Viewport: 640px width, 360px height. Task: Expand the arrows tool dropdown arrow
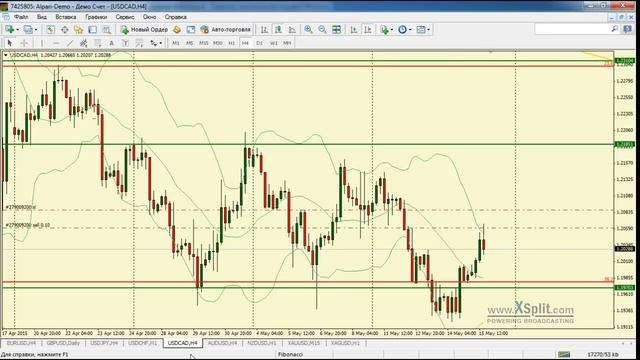point(161,43)
